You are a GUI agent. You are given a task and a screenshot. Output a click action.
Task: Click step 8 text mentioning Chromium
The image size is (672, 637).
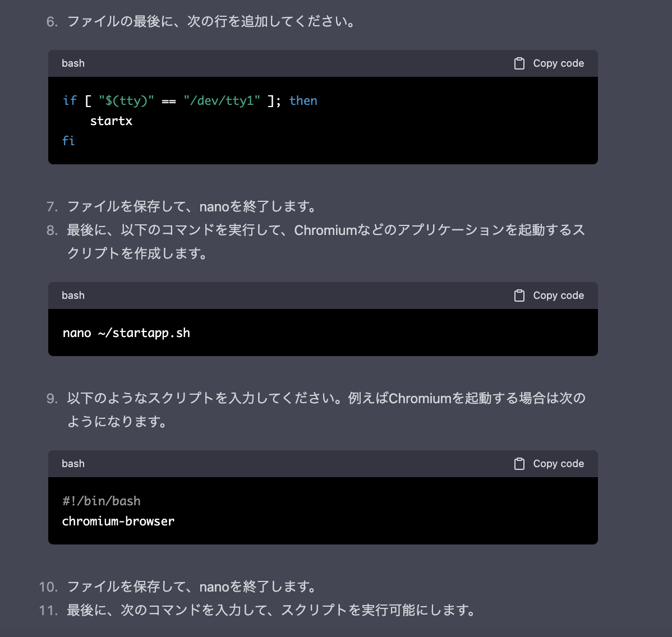325,230
